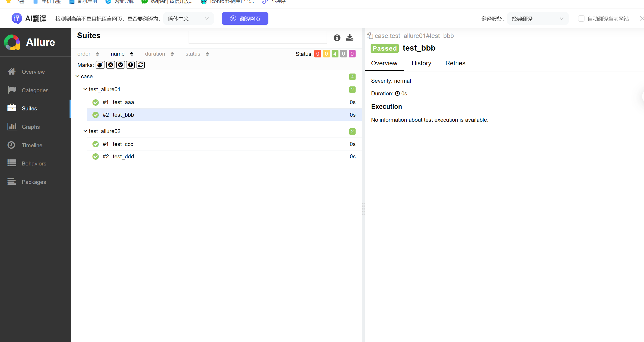This screenshot has width=644, height=342.
Task: Toggle the new passed mark filter
Action: coord(121,65)
